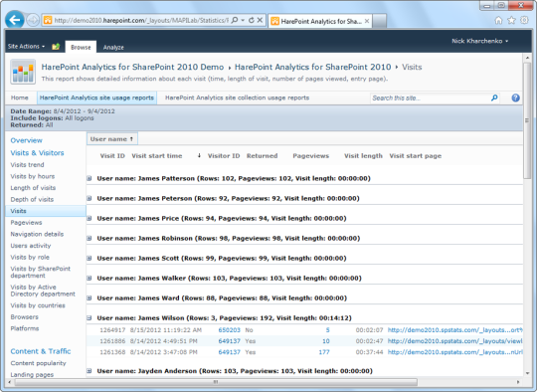Expand the James Price group row
Viewport: 537px width, 392px height.
click(x=89, y=218)
